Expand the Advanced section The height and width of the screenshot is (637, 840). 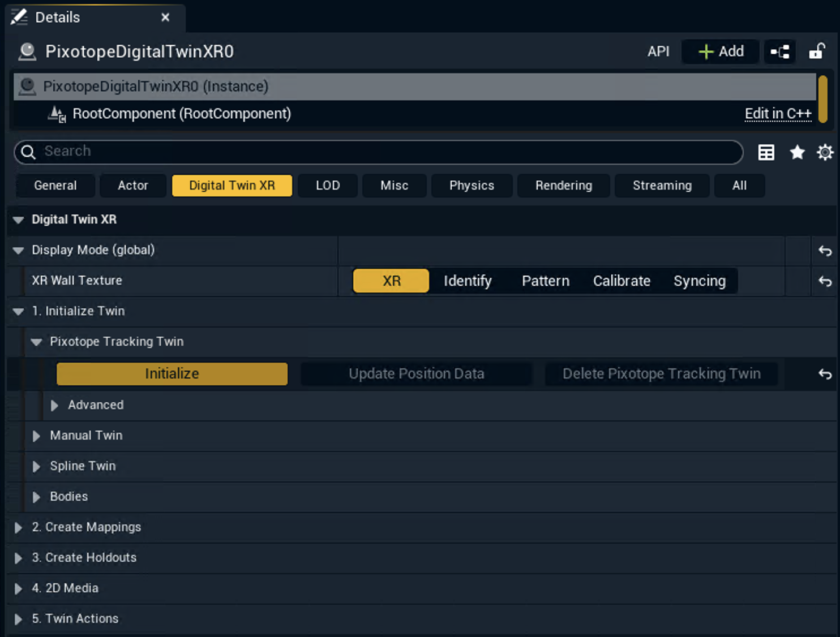(x=54, y=405)
